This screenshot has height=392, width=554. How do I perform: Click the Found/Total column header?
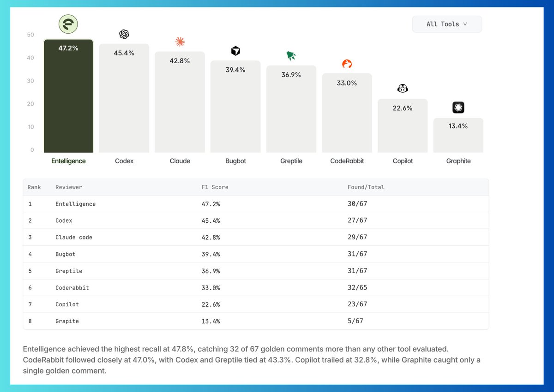pos(366,187)
